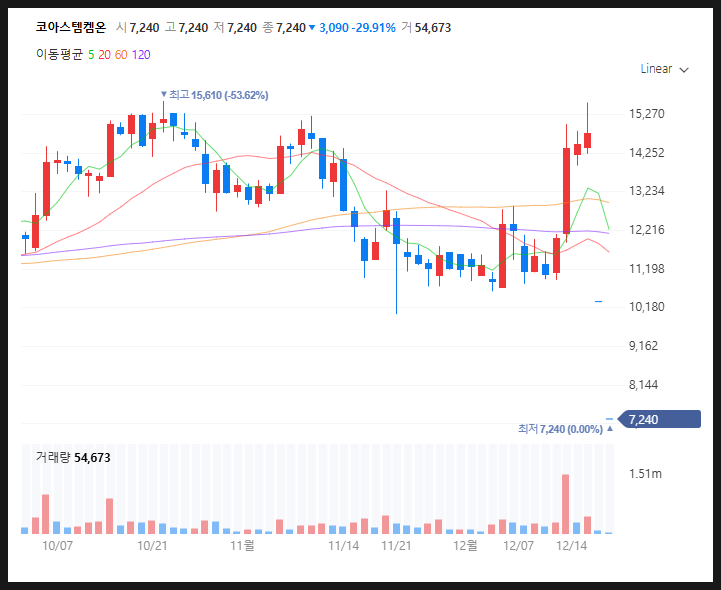Click the 12/07 date label

519,546
